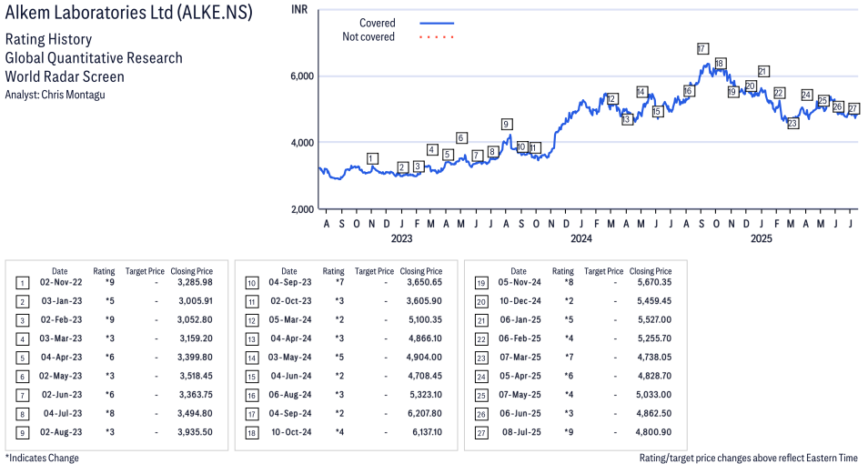The height and width of the screenshot is (464, 868).
Task: Click chart marker 18 near October 2024
Action: (x=720, y=64)
